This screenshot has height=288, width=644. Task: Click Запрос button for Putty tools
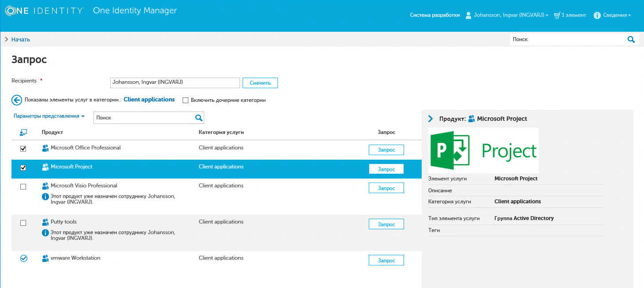pyautogui.click(x=386, y=224)
